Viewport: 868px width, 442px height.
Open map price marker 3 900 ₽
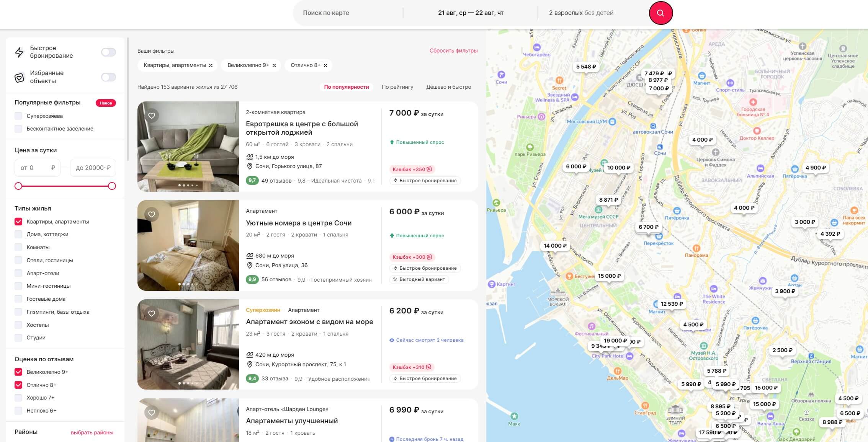[x=785, y=291]
